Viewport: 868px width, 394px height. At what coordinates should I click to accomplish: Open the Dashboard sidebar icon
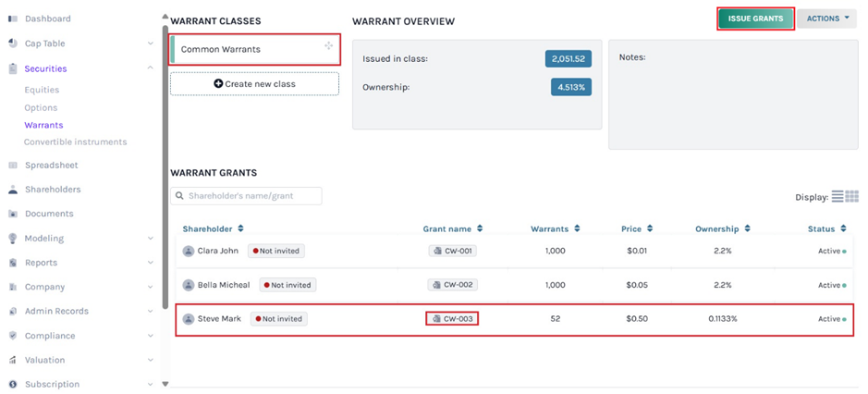point(13,18)
